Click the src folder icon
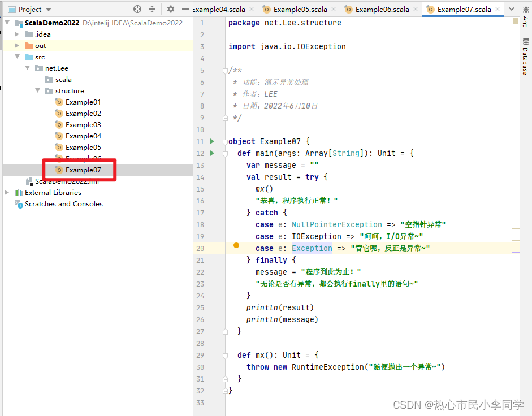532x416 pixels. tap(29, 57)
